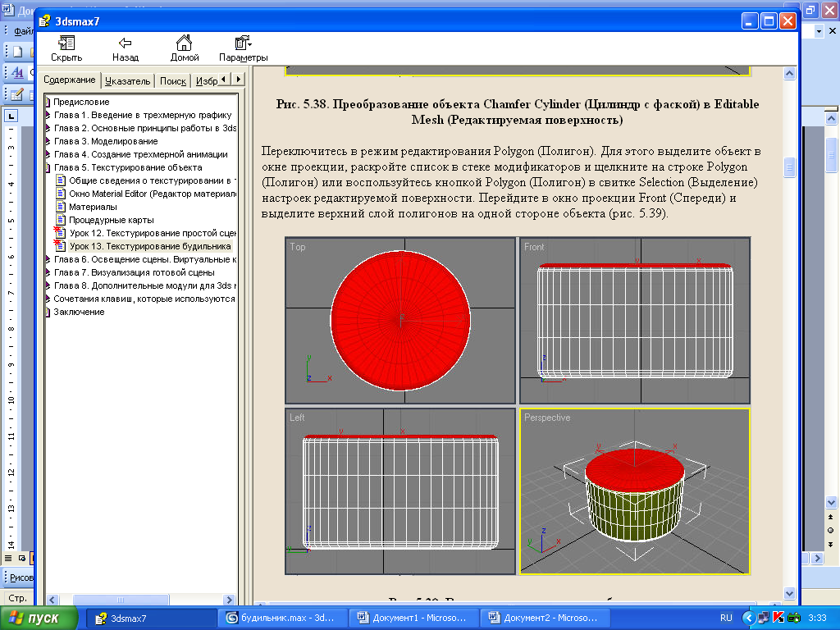The height and width of the screenshot is (630, 840).
Task: Expand Глава 3. Моделирование
Action: (x=106, y=141)
